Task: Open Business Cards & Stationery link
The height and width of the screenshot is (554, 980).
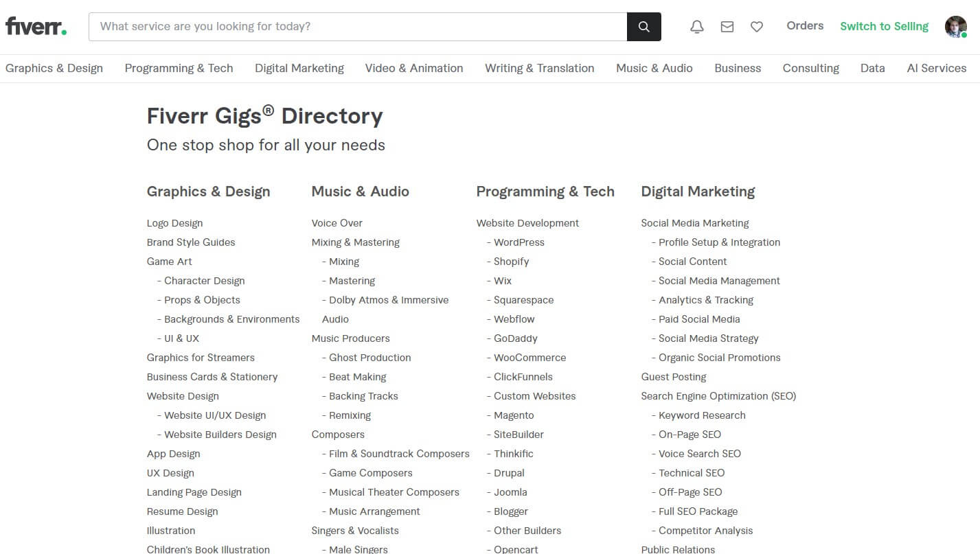Action: coord(212,377)
